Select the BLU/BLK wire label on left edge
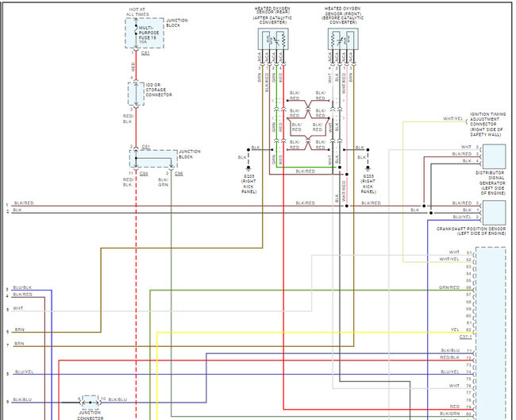 tap(23, 287)
